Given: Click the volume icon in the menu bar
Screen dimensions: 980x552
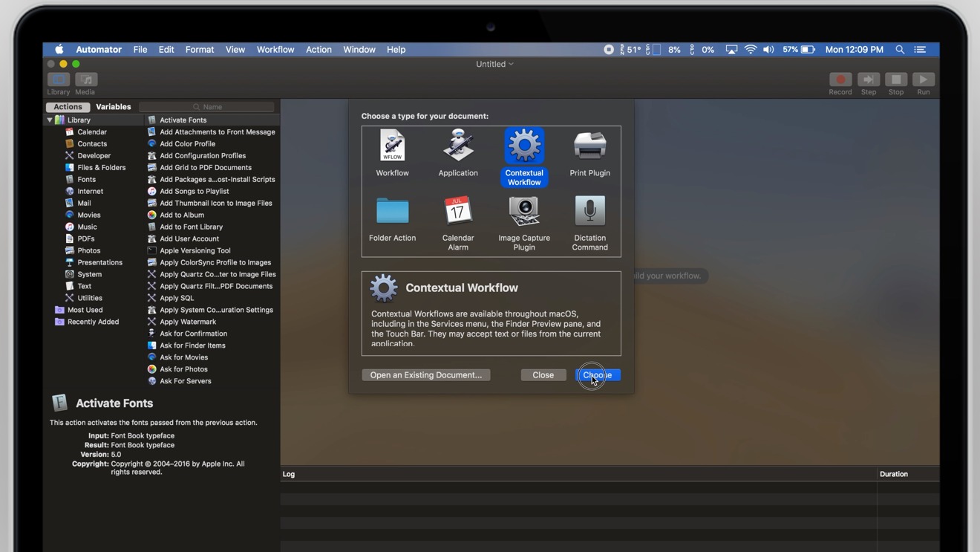Looking at the screenshot, I should pyautogui.click(x=768, y=50).
